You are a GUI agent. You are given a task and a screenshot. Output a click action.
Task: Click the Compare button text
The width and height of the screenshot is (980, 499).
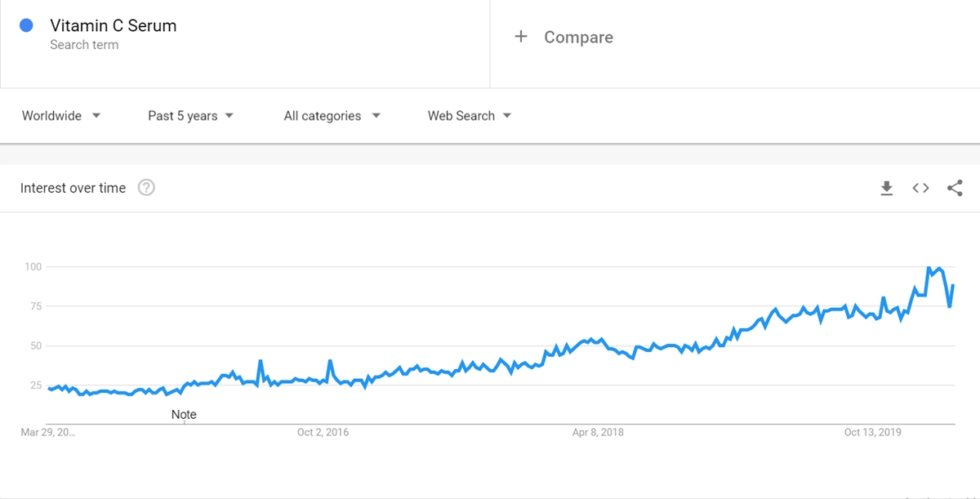(578, 38)
